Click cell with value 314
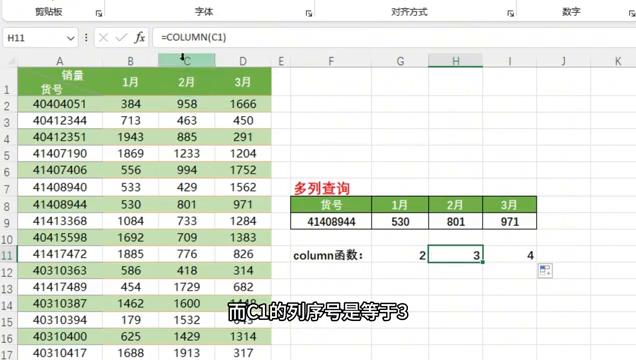The width and height of the screenshot is (636, 360). coord(243,270)
